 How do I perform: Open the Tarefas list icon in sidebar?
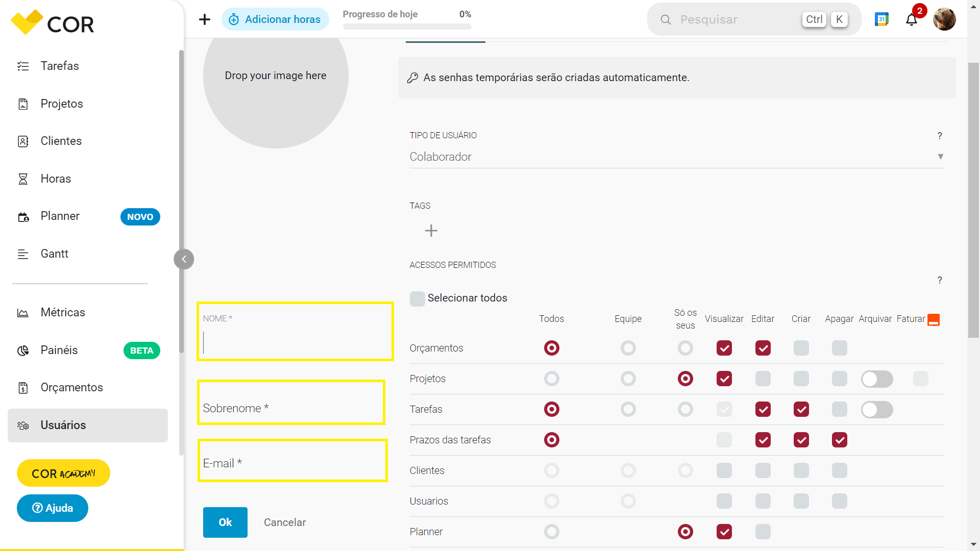coord(23,66)
